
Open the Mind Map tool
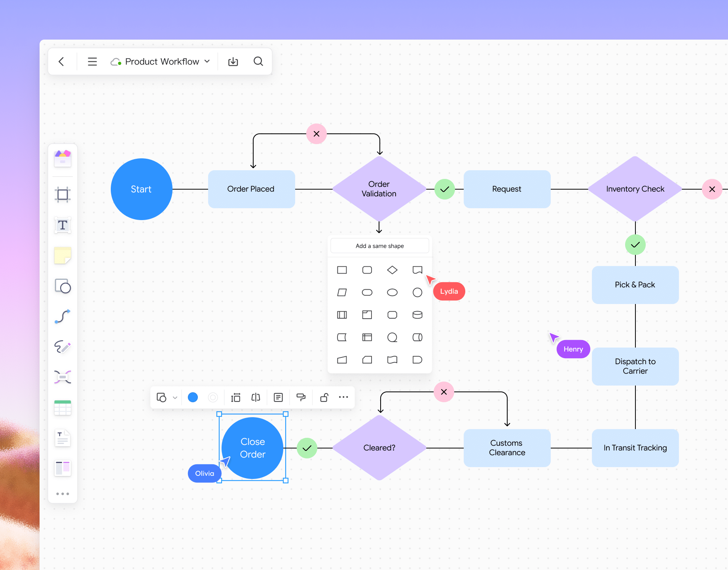[62, 376]
